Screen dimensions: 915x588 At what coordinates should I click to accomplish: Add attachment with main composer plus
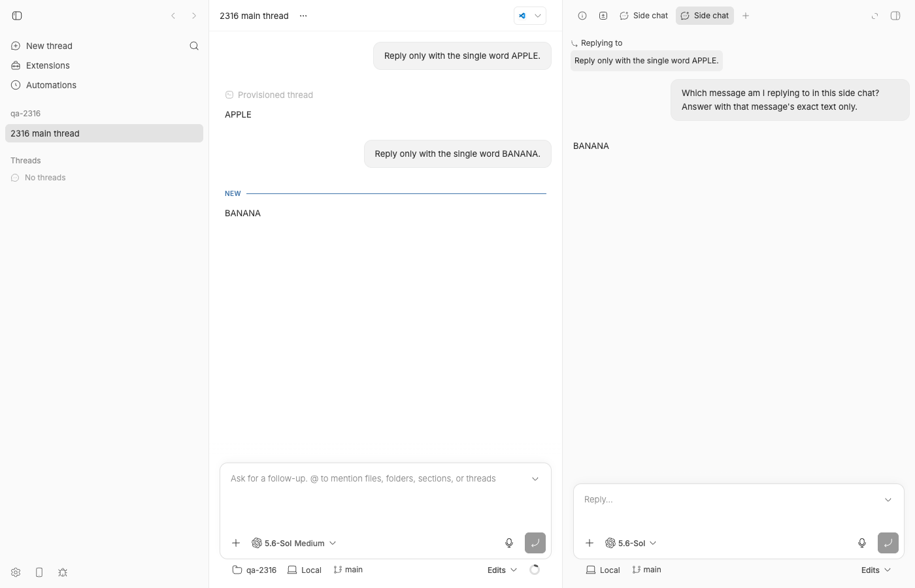coord(236,543)
